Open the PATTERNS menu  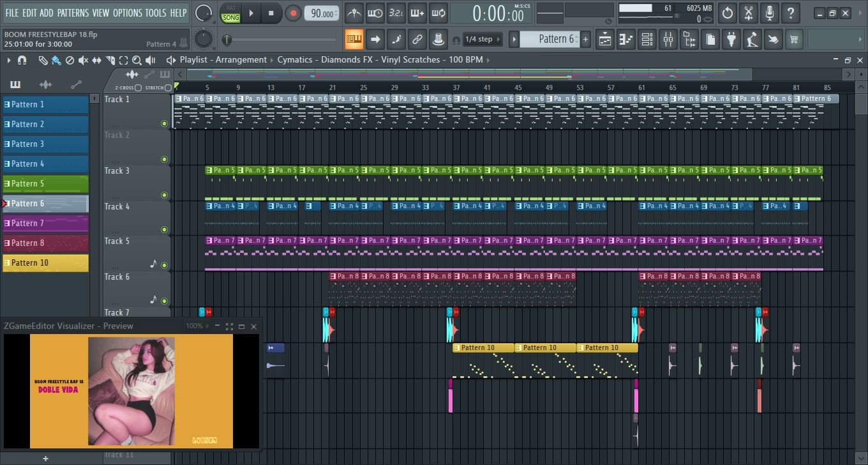click(x=73, y=13)
